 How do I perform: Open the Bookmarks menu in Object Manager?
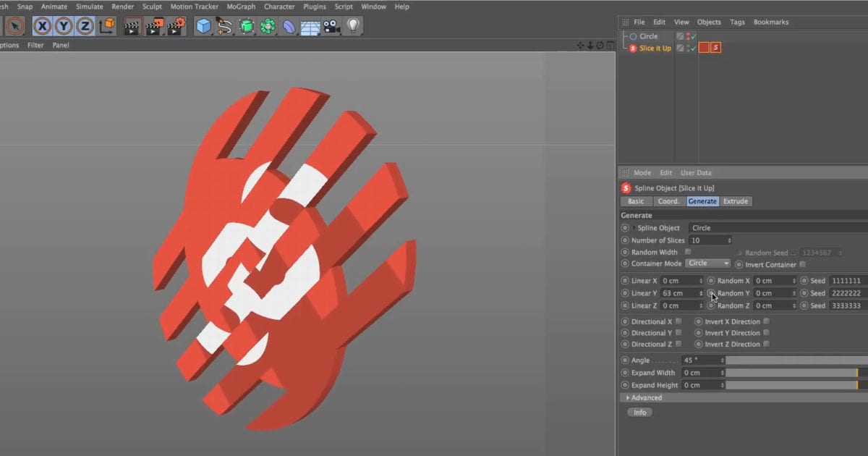click(771, 22)
